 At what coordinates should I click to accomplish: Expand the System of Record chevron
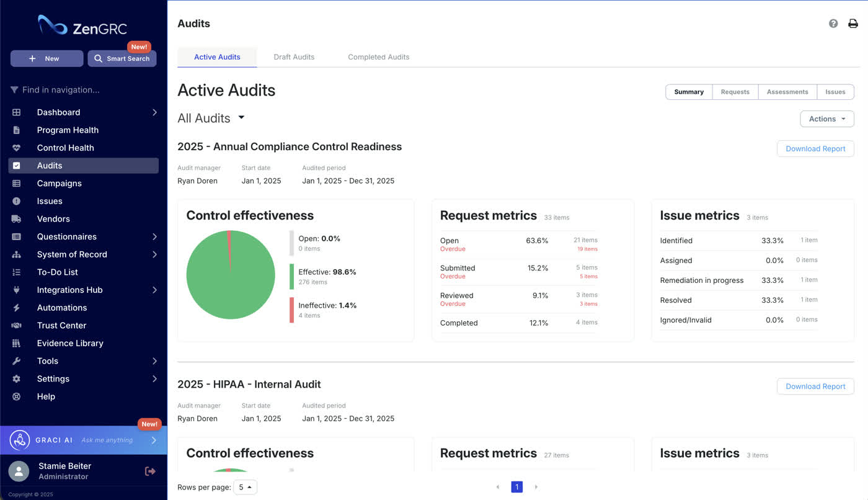click(x=154, y=254)
